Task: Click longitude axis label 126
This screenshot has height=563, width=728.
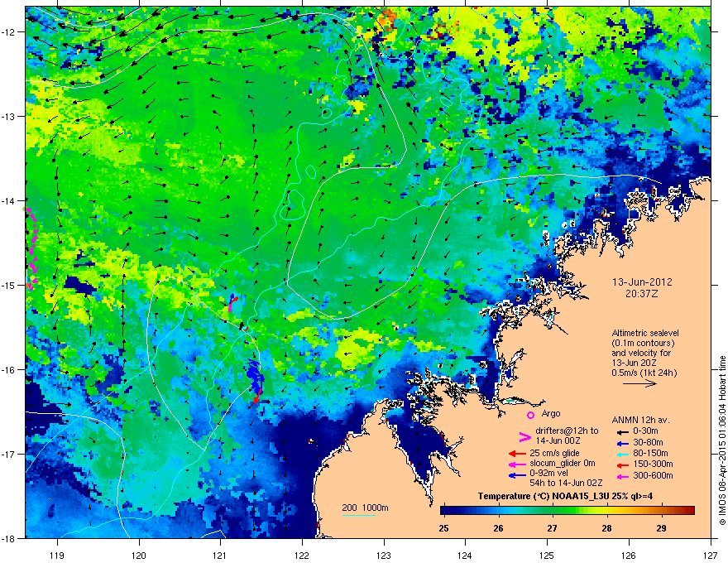Action: click(629, 555)
